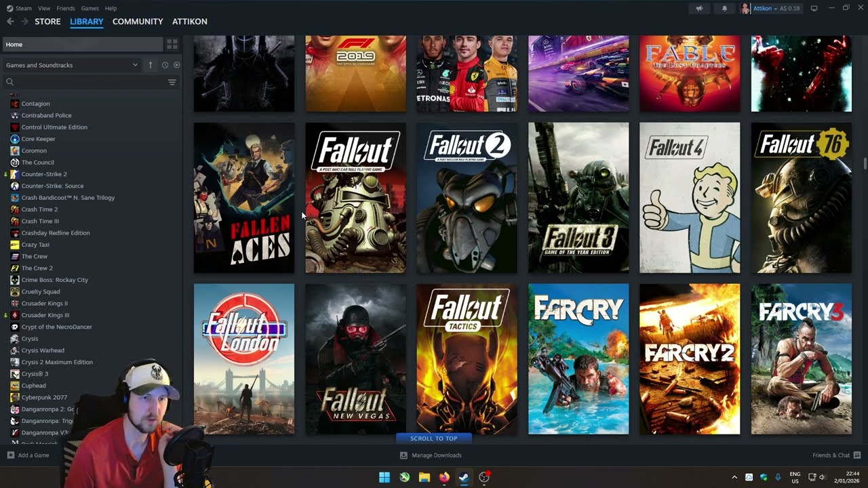
Task: Switch to Big Picture mode icon
Action: [x=814, y=8]
